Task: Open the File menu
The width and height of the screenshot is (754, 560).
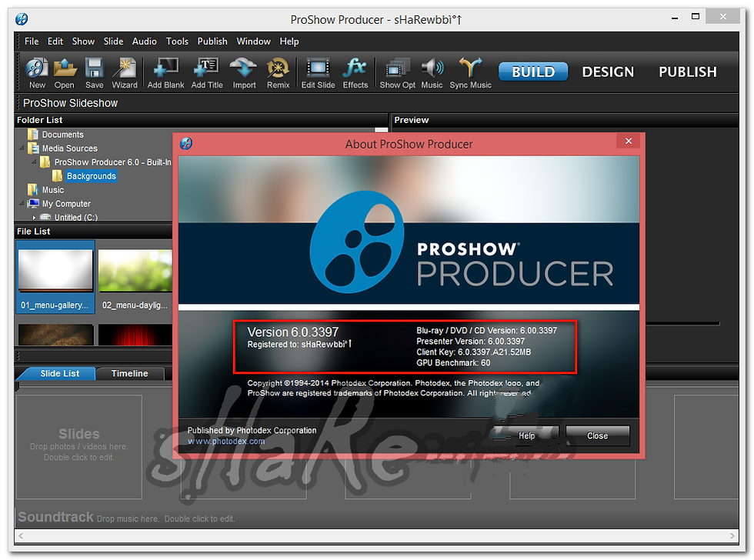Action: (32, 42)
